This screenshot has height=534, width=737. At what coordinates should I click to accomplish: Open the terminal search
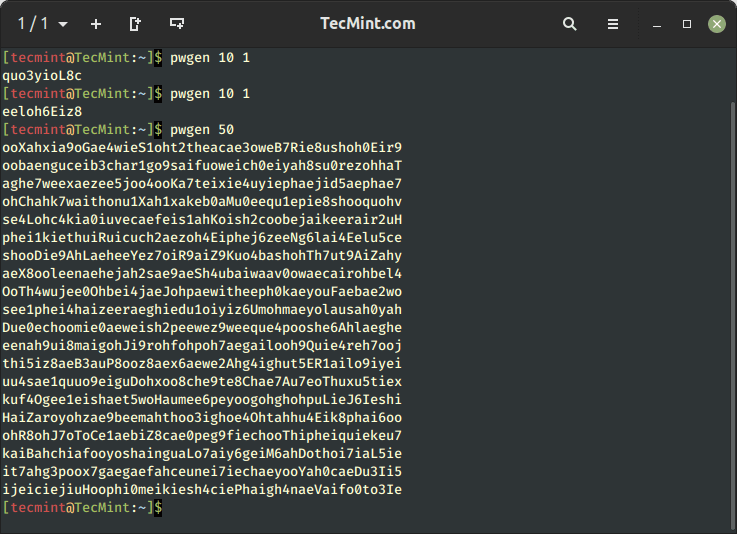click(x=570, y=24)
